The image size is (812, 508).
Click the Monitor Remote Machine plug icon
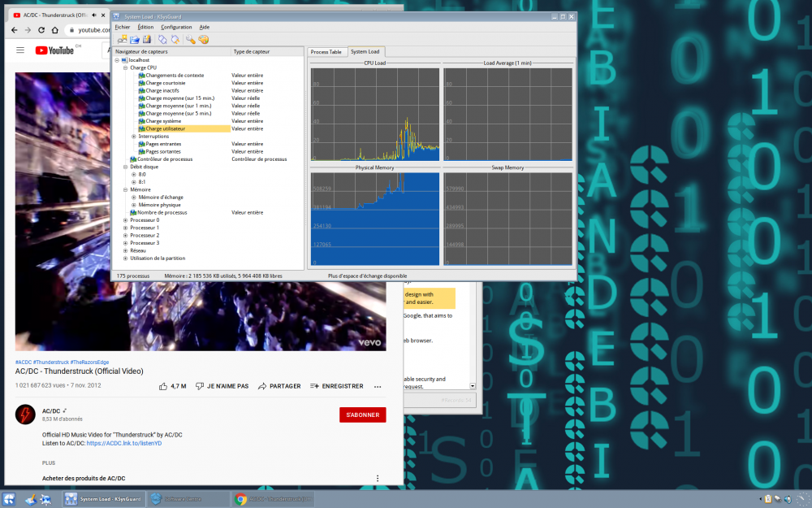[x=162, y=39]
